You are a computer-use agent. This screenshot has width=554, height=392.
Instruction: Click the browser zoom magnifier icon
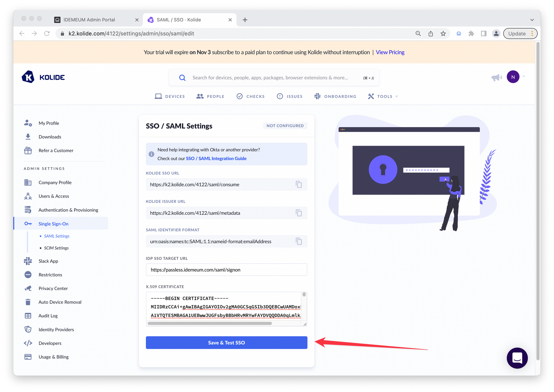(418, 34)
